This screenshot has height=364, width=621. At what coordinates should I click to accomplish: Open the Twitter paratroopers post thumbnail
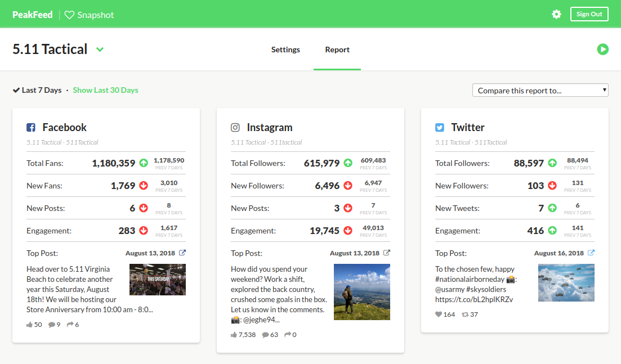tap(566, 283)
